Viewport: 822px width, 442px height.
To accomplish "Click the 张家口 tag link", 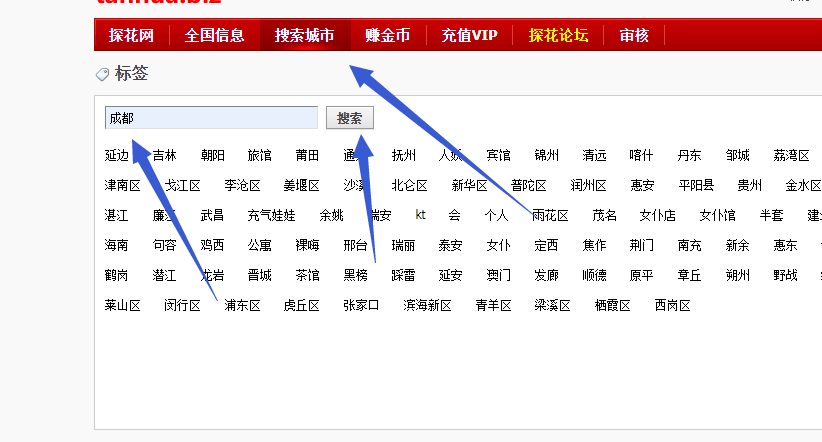I will (x=361, y=305).
